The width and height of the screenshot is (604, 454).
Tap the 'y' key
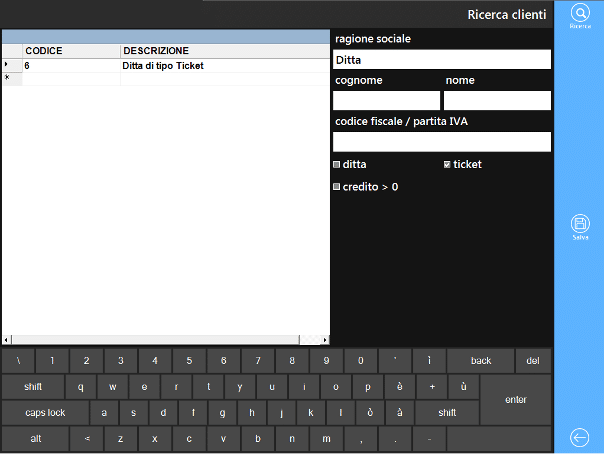click(x=240, y=387)
